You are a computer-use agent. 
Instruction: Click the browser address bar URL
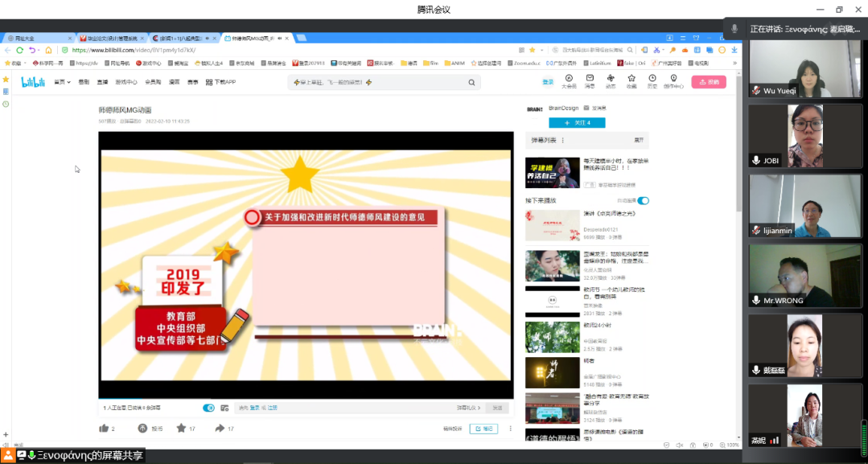(x=134, y=50)
